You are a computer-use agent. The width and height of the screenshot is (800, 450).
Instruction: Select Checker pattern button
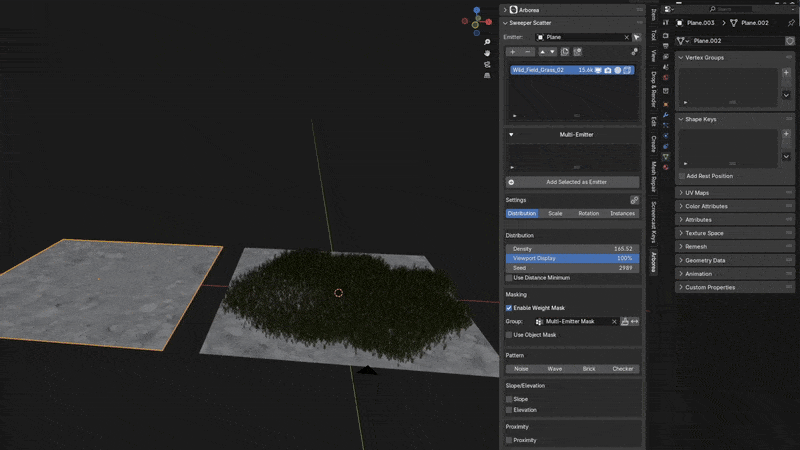(622, 369)
